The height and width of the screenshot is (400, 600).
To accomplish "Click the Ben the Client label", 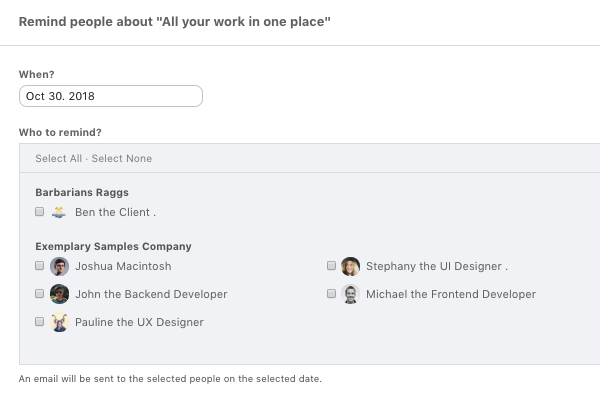I will point(116,212).
